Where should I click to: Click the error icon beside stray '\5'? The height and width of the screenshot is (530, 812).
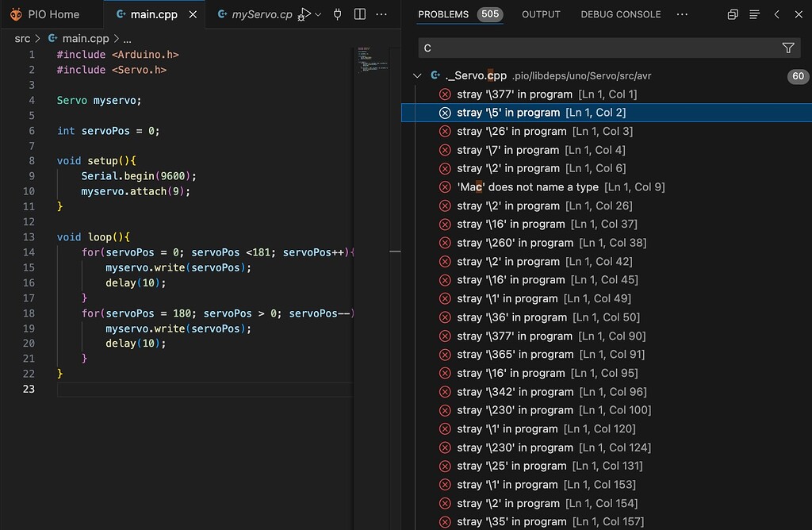(x=445, y=113)
